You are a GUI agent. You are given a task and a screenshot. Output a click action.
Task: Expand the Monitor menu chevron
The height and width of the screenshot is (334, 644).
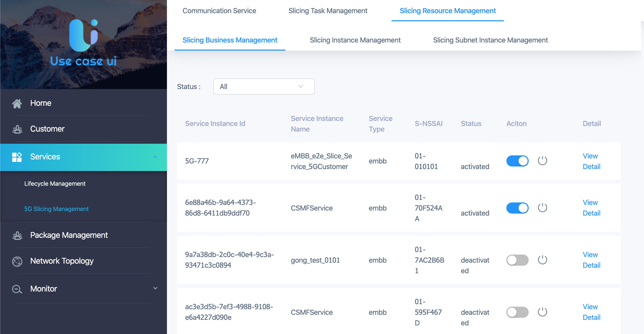tap(155, 288)
